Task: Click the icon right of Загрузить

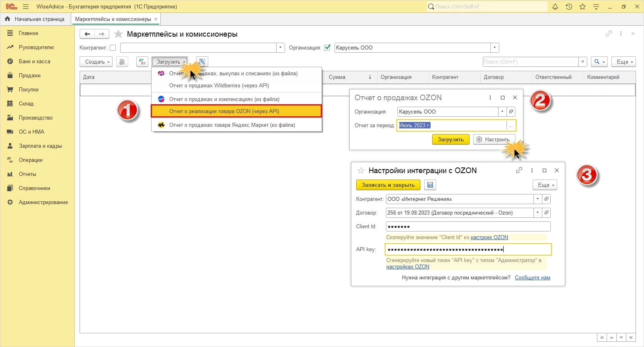Action: 202,62
